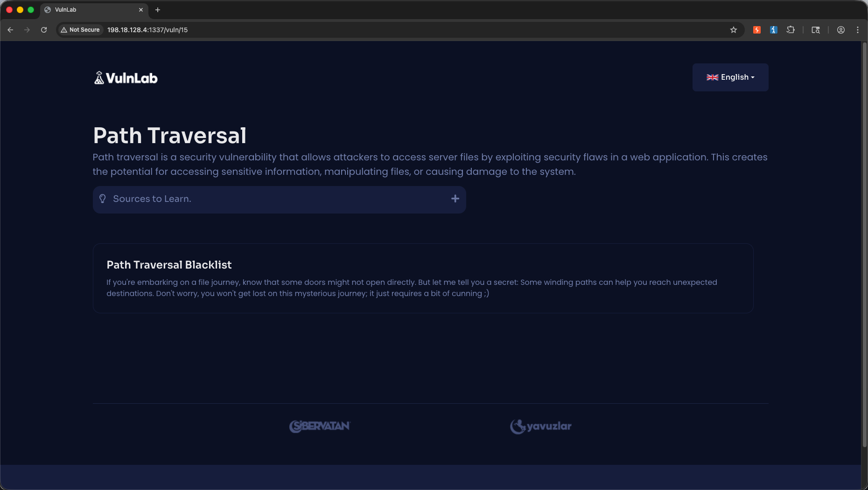Reload the page with refresh icon

coord(44,30)
